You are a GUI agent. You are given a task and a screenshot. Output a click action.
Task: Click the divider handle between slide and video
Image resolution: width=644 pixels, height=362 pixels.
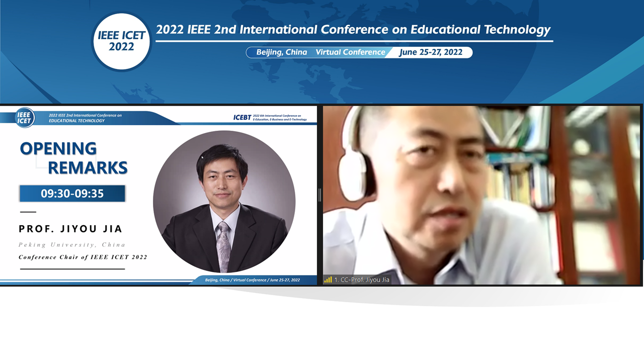[x=319, y=195]
